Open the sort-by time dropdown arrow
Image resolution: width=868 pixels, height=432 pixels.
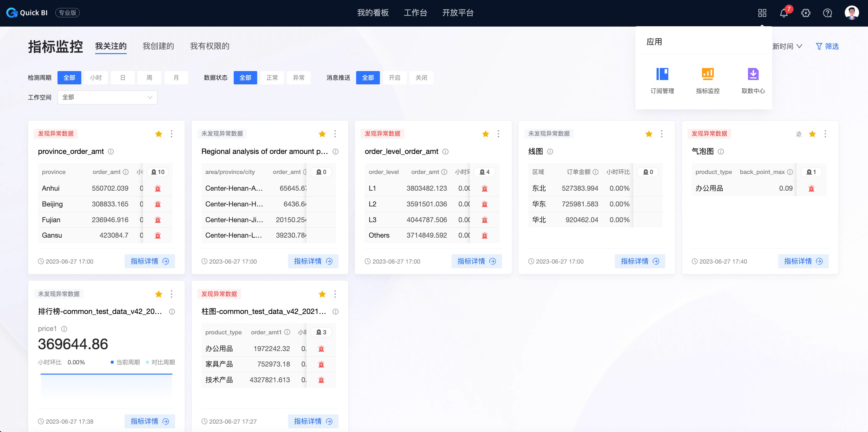click(799, 46)
